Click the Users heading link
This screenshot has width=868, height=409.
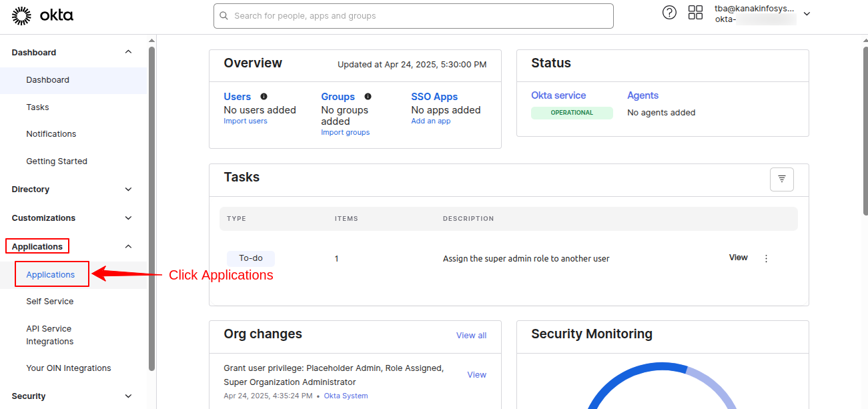238,97
